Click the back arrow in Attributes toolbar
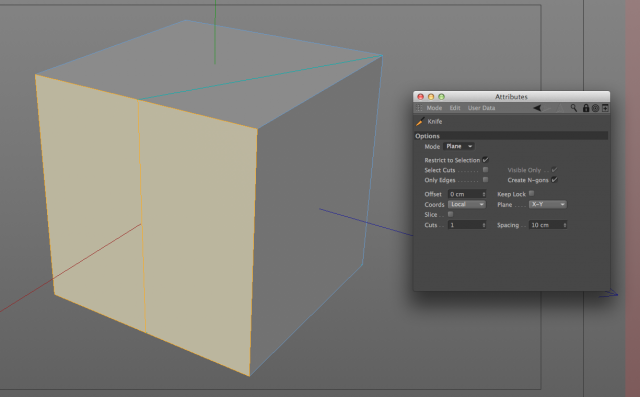The image size is (640, 397). 537,108
